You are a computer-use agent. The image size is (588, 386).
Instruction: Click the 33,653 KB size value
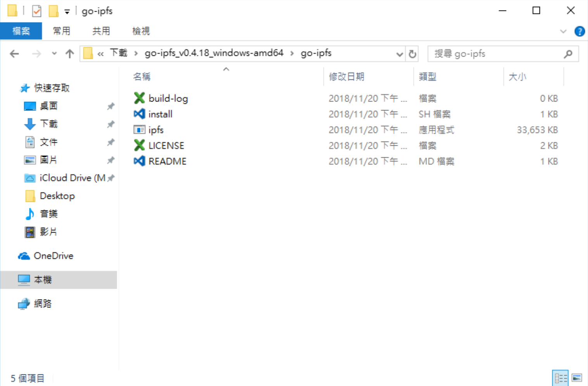[x=537, y=130]
